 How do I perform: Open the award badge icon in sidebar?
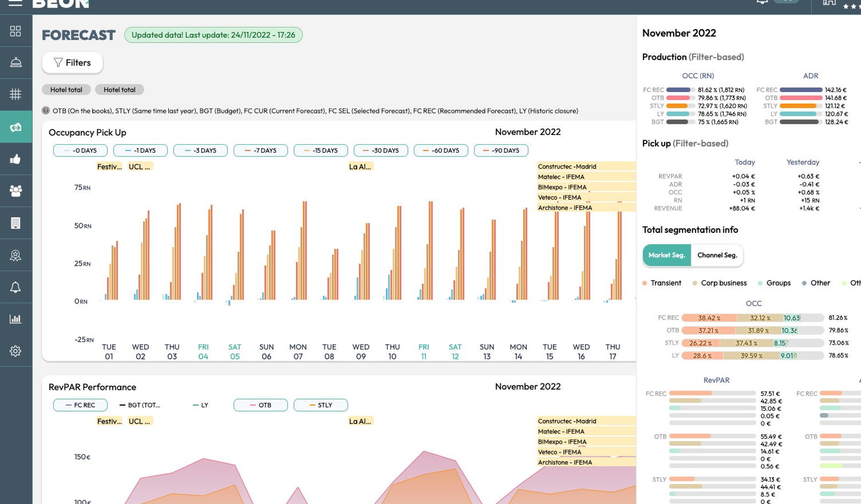tap(16, 255)
